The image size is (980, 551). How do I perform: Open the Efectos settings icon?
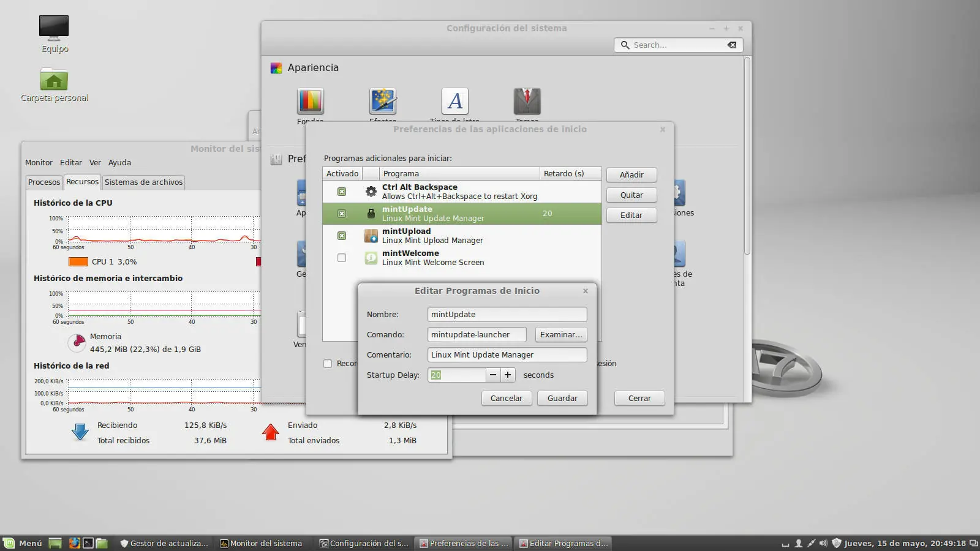(383, 102)
